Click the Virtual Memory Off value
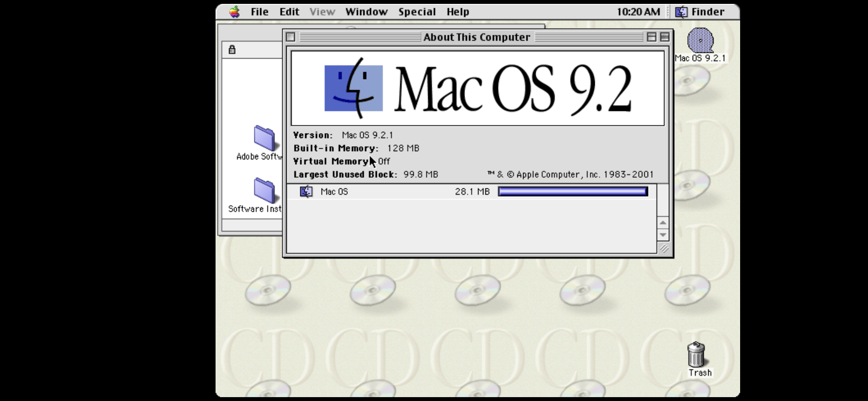868x401 pixels. tap(384, 161)
